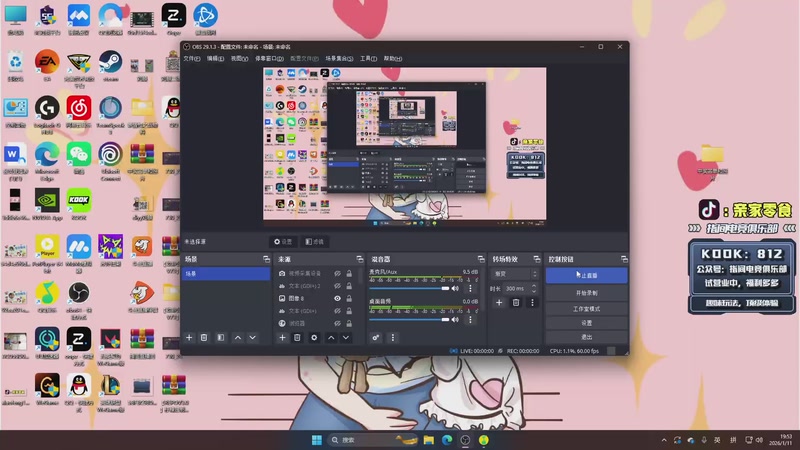
Task: Move source down arrow in 来源 panel
Action: [346, 338]
